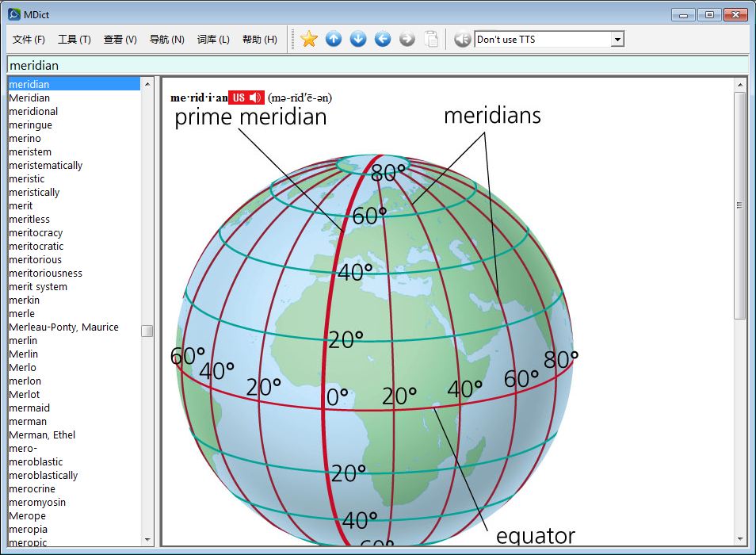Click the blue up arrow icon
This screenshot has height=555, width=756.
pyautogui.click(x=334, y=39)
